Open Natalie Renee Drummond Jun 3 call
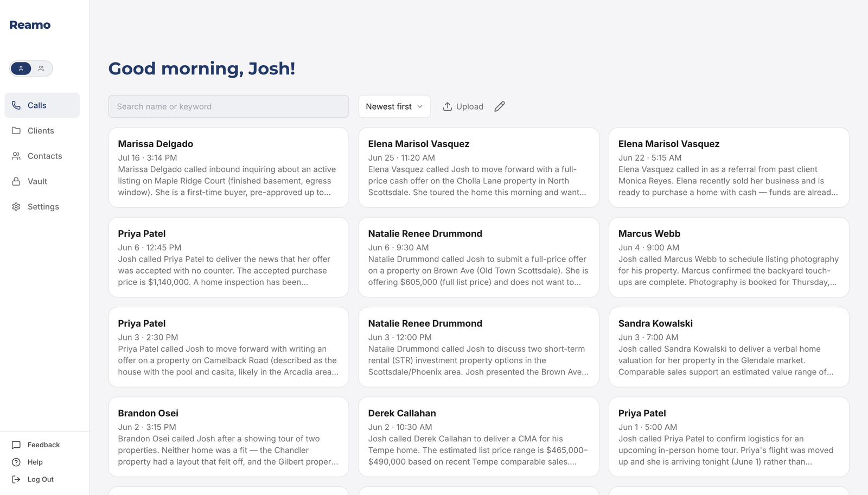This screenshot has width=868, height=495. (478, 347)
